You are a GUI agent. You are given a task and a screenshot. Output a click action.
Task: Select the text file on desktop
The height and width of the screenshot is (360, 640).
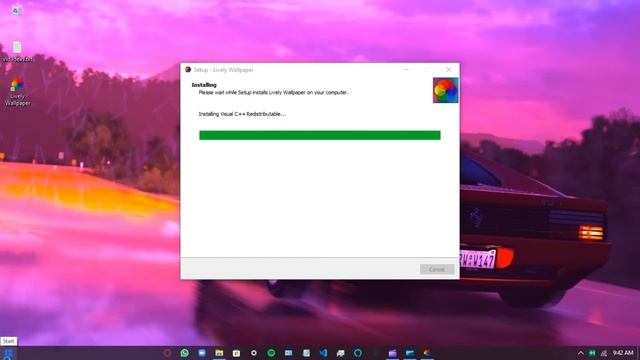pos(17,51)
